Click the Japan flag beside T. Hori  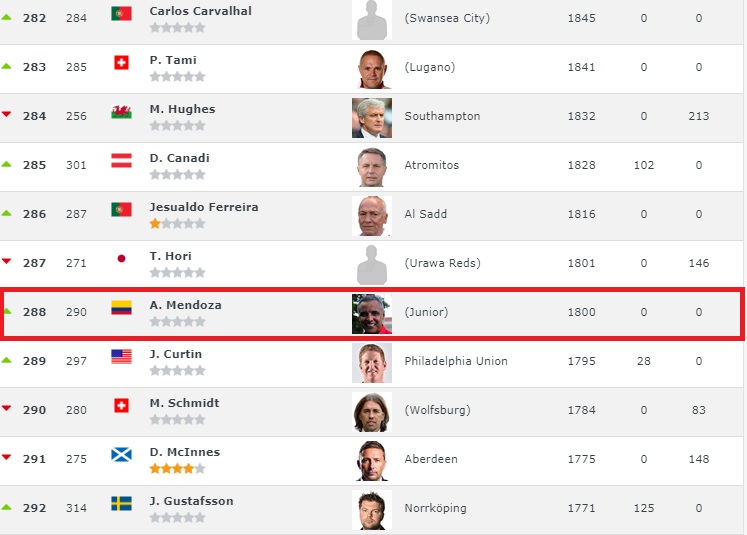pyautogui.click(x=121, y=259)
